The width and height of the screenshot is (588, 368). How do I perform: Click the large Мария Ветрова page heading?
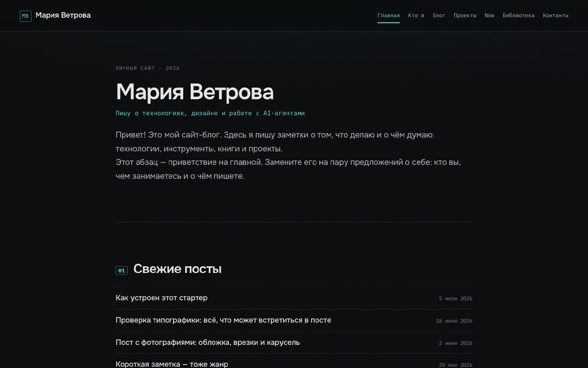pyautogui.click(x=194, y=92)
